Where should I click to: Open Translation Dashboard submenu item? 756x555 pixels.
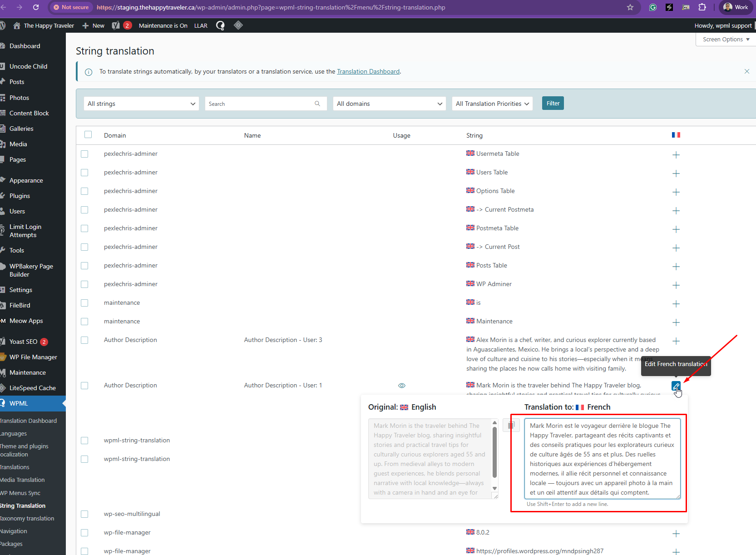29,421
